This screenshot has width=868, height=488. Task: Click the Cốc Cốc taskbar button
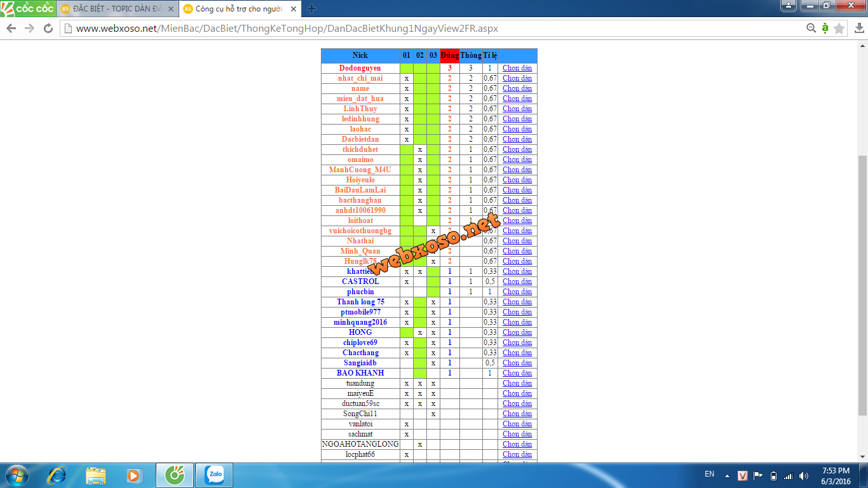point(174,475)
